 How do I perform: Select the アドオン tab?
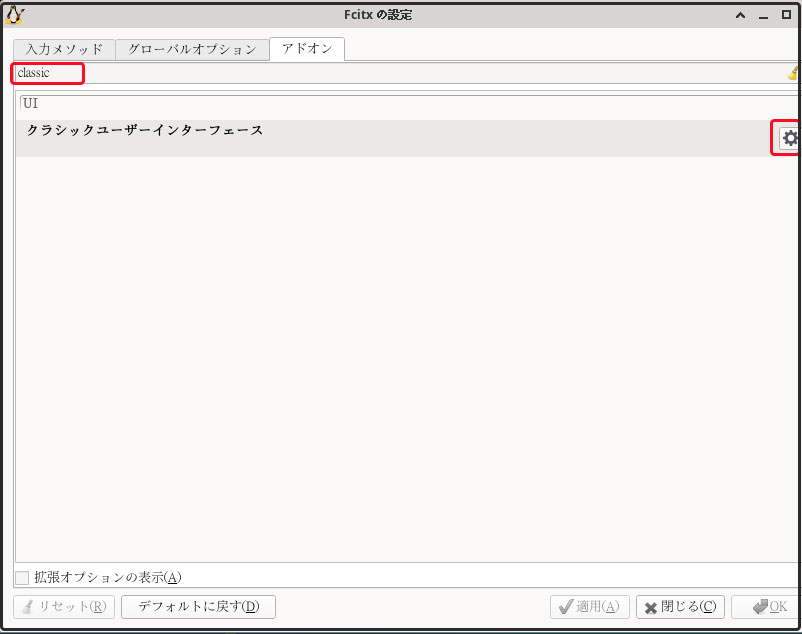[307, 49]
